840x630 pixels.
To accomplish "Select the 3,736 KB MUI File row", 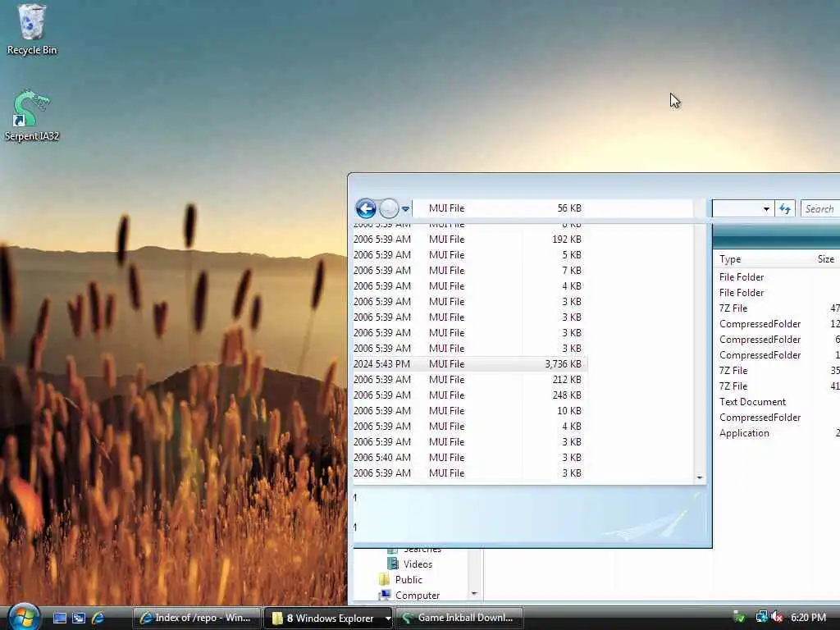I will [x=470, y=364].
